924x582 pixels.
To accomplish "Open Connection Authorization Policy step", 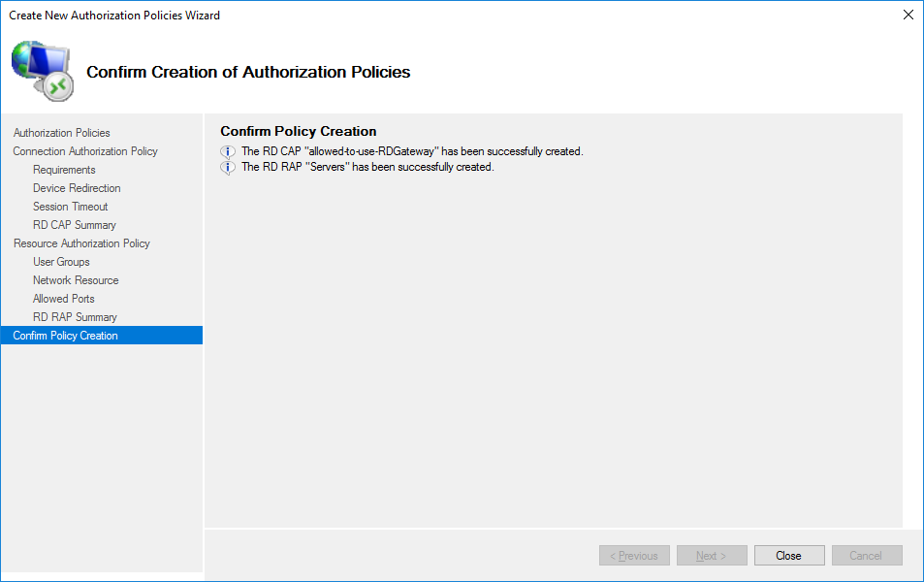I will [85, 151].
